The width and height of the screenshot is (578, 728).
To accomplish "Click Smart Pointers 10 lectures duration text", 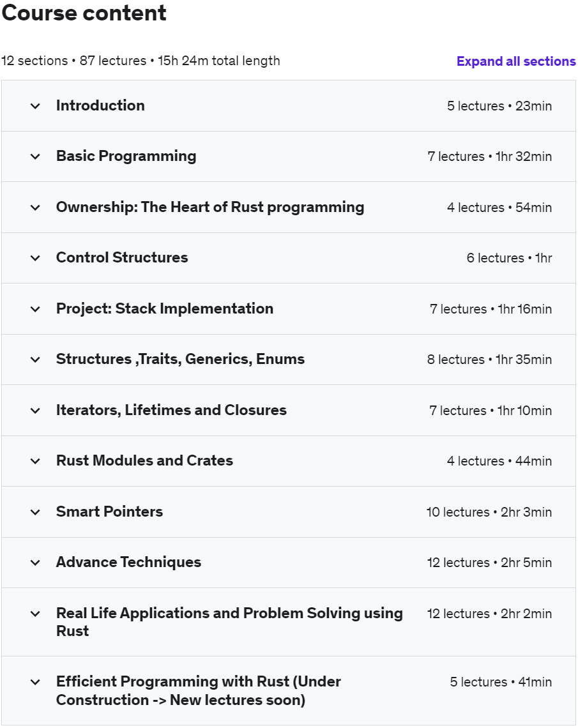I will 489,512.
